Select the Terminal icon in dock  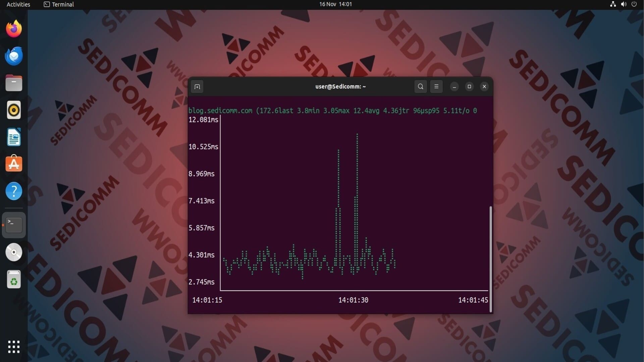click(14, 225)
